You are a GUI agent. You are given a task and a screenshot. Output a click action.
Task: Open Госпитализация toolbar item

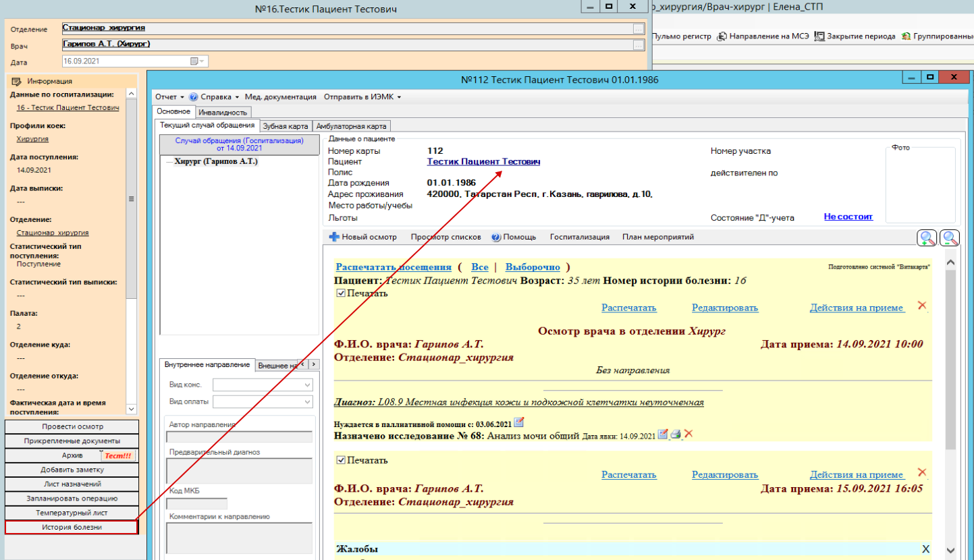point(580,237)
